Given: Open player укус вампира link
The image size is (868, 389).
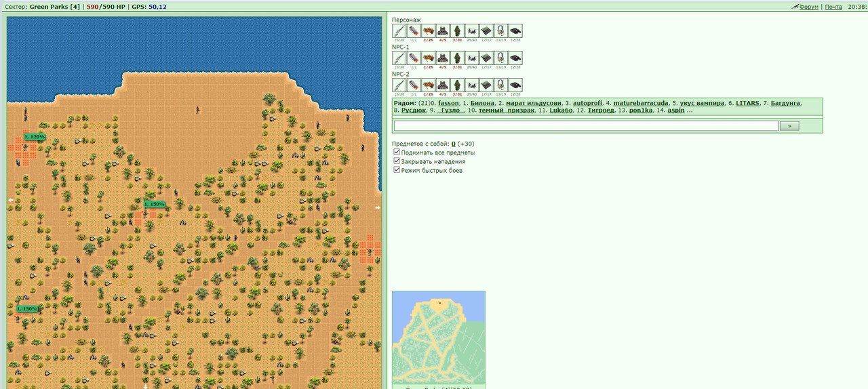Looking at the screenshot, I should [702, 103].
